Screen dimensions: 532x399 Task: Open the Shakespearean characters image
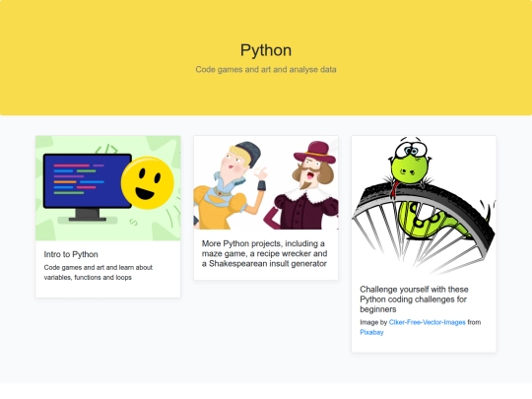coord(266,182)
